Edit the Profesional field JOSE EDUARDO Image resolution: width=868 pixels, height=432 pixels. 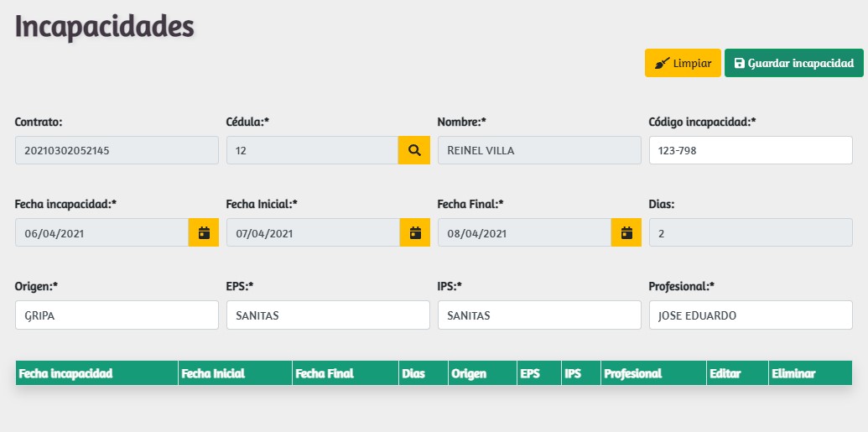click(751, 315)
